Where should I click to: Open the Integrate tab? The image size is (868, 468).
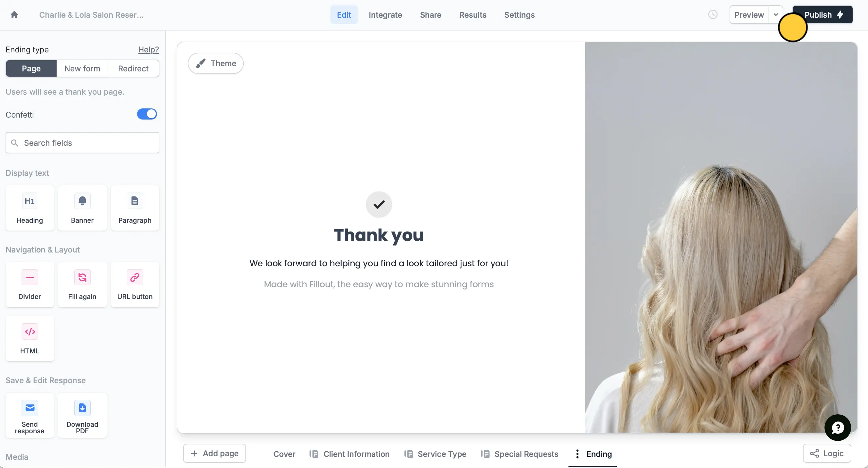(x=385, y=14)
